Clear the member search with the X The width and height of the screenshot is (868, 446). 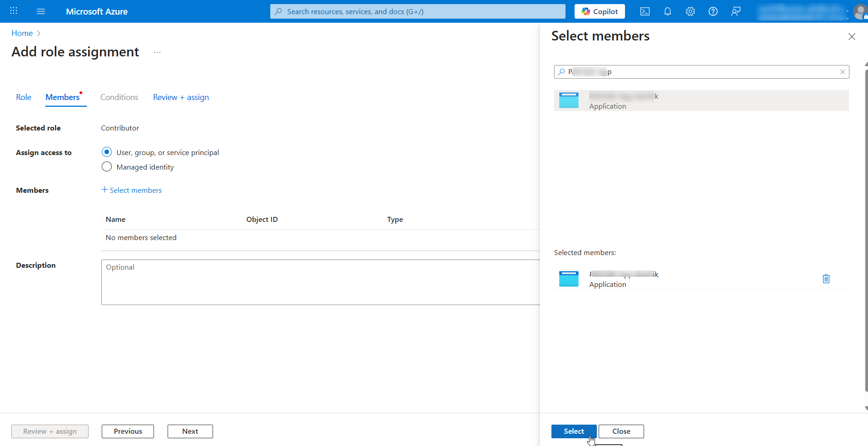[x=843, y=71]
